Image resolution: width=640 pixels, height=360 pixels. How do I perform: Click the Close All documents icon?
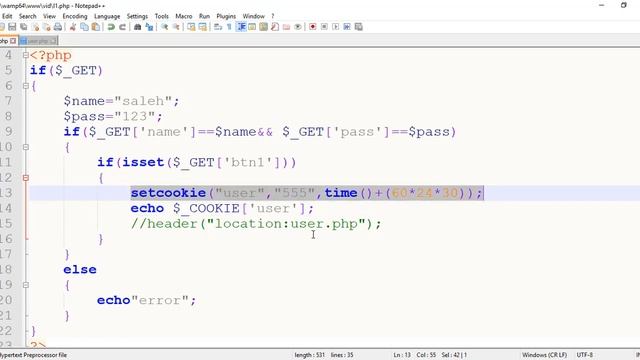point(47,27)
